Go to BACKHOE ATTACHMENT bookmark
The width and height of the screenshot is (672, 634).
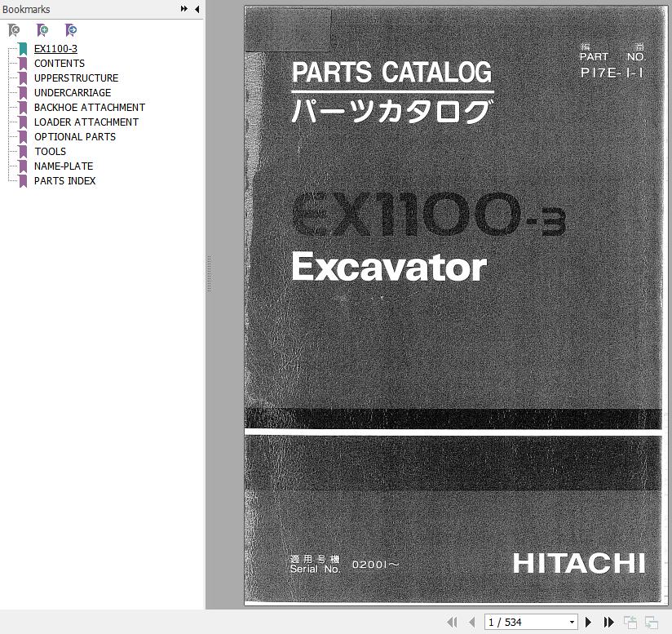pos(90,107)
